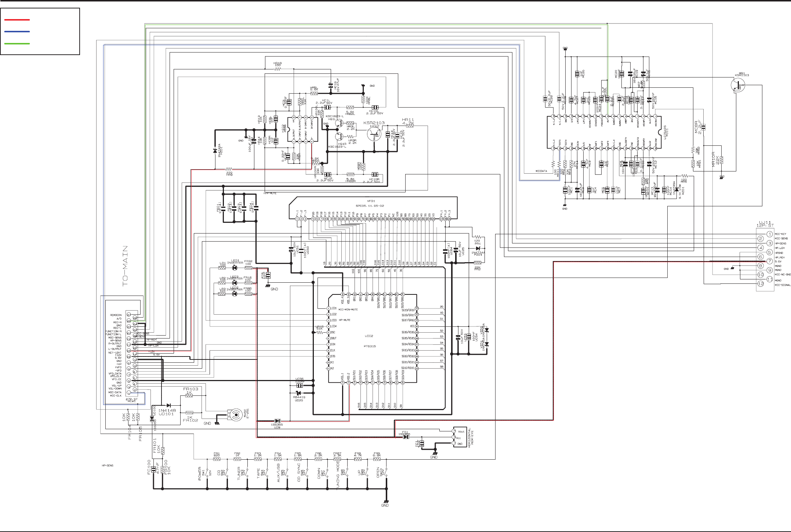Click the POWER SW1 switch symbol
Screen dimensions: 791x532
pyautogui.click(x=207, y=472)
